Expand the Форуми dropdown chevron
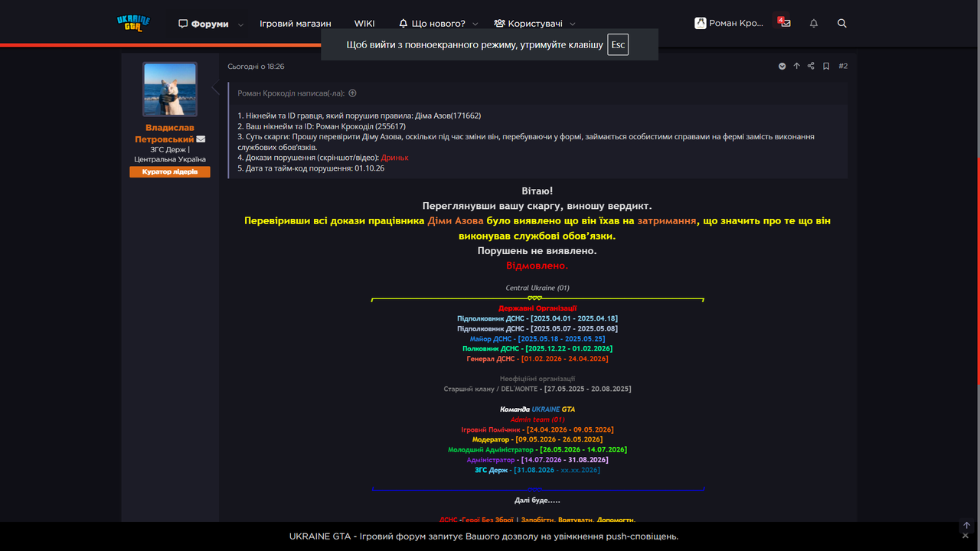 point(240,24)
